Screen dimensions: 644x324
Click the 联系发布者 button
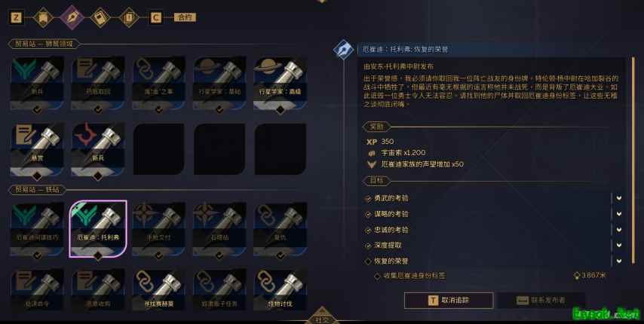coord(541,301)
